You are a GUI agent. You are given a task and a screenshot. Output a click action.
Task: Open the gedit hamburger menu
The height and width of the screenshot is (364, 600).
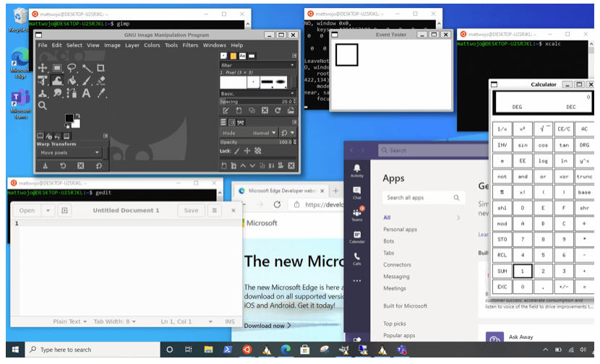point(214,210)
